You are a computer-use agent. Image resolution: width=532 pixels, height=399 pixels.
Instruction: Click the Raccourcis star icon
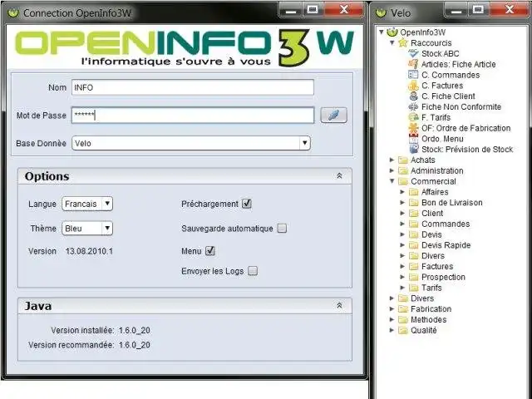pos(402,42)
